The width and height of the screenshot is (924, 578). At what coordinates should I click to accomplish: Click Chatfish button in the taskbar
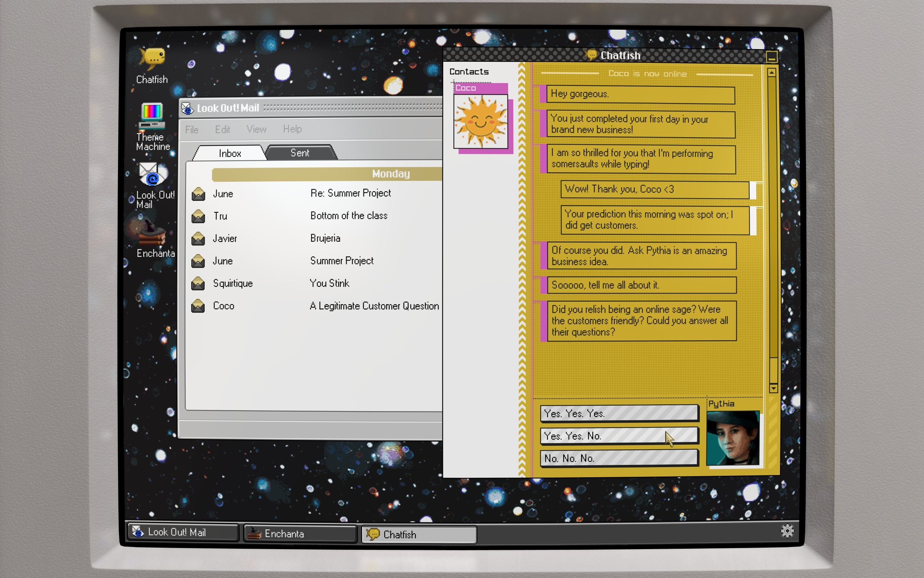[x=419, y=534]
